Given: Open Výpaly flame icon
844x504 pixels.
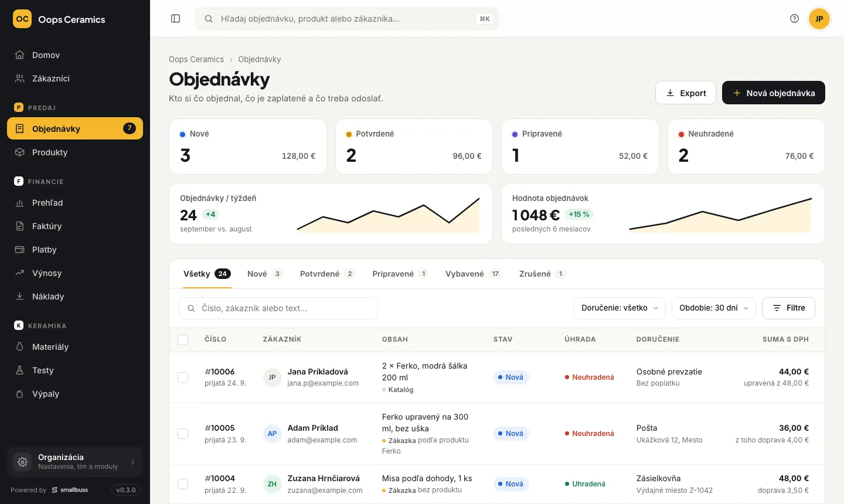Looking at the screenshot, I should pyautogui.click(x=20, y=394).
